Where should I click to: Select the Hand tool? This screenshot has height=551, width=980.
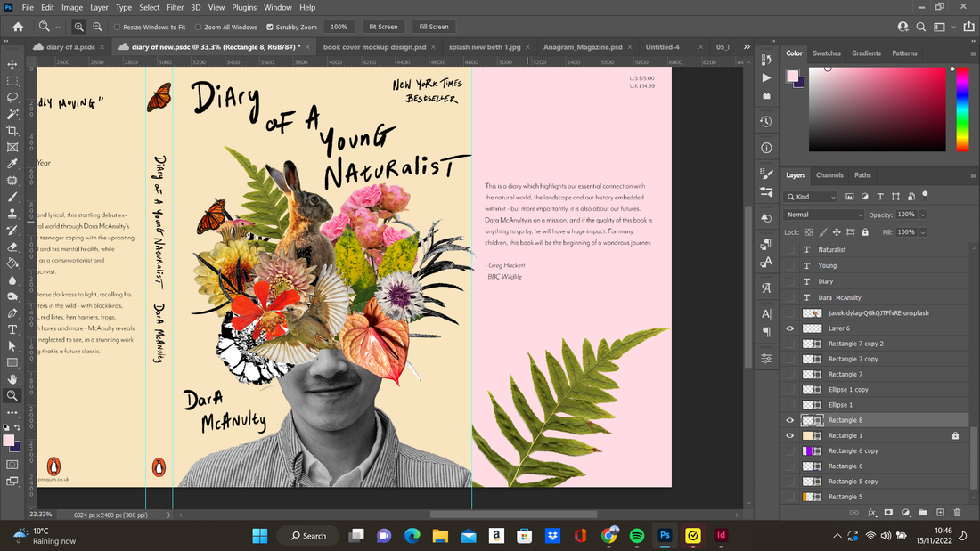tap(12, 379)
